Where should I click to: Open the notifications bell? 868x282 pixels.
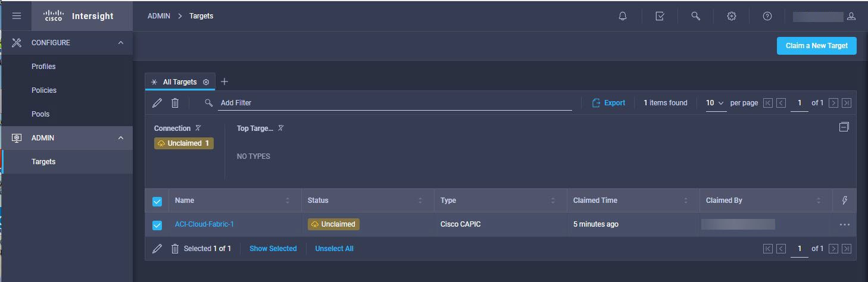[x=623, y=16]
